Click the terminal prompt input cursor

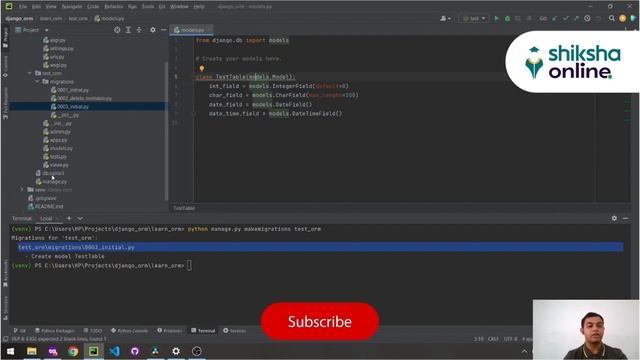[x=189, y=265]
